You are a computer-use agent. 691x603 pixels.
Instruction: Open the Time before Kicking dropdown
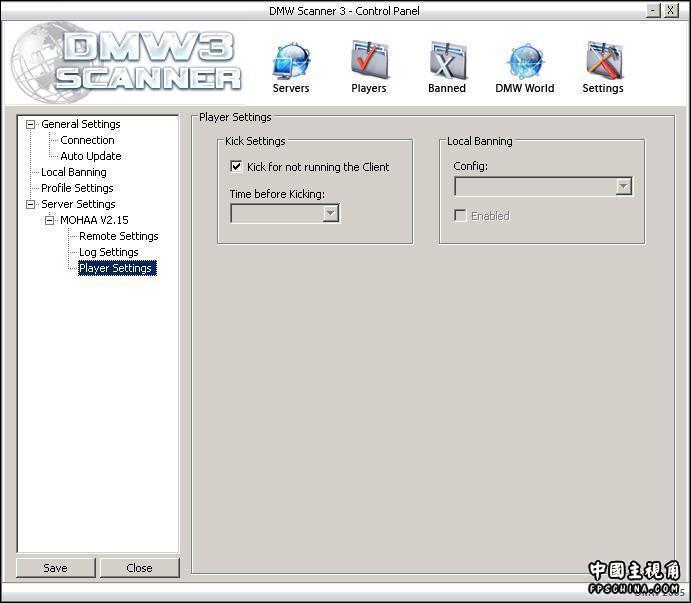tap(331, 213)
